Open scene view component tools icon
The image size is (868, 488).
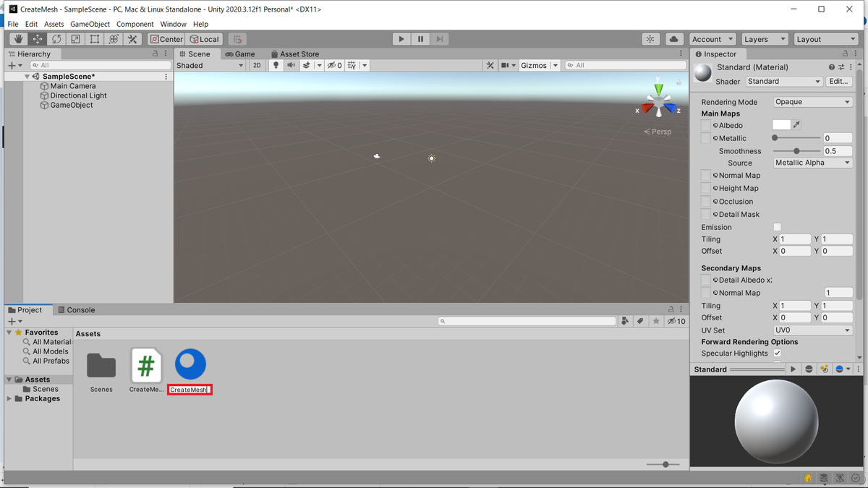tap(490, 65)
